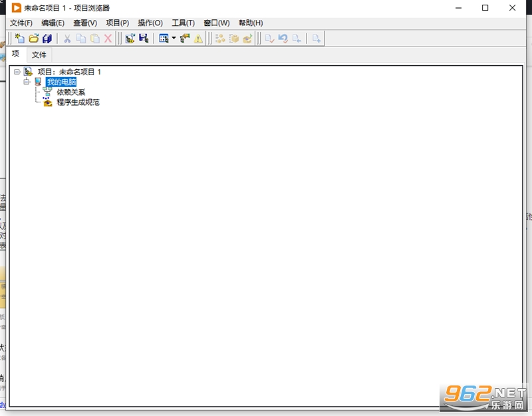Open the 编辑(E) menu
532x416 pixels.
click(x=53, y=23)
